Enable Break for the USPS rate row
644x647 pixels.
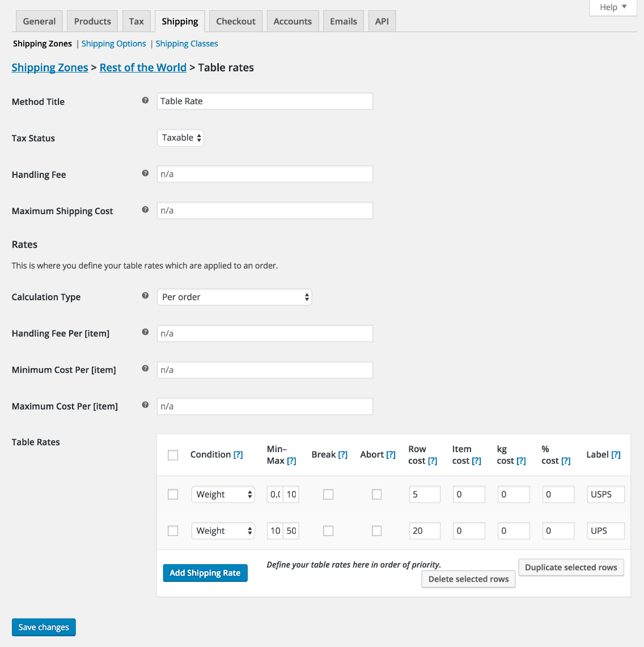(328, 494)
